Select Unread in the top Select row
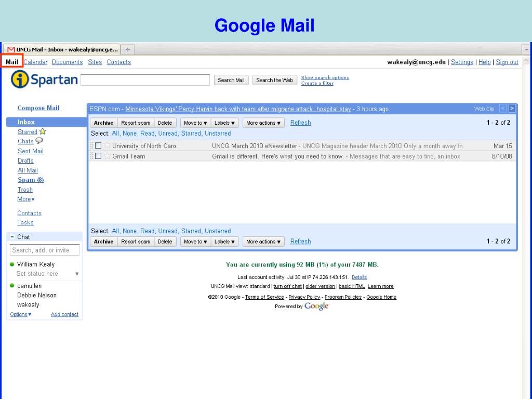Image resolution: width=532 pixels, height=399 pixels. pyautogui.click(x=168, y=134)
